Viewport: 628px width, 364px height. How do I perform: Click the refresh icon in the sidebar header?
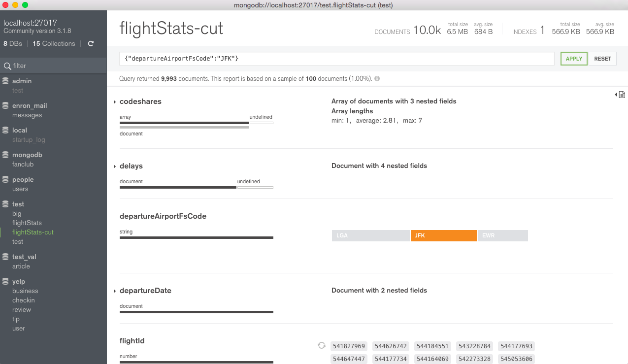click(91, 44)
